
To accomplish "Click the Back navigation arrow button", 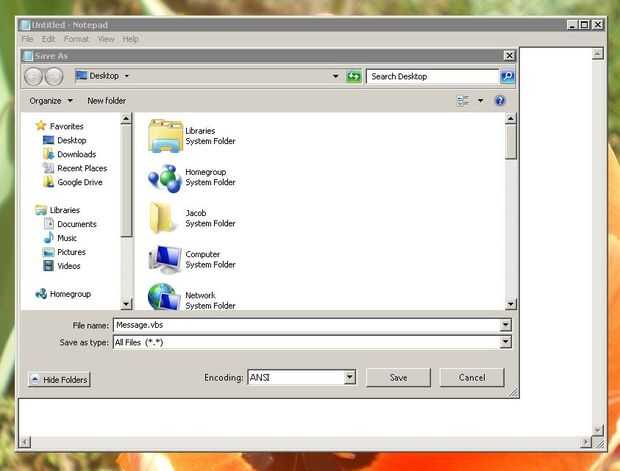I will click(x=33, y=76).
